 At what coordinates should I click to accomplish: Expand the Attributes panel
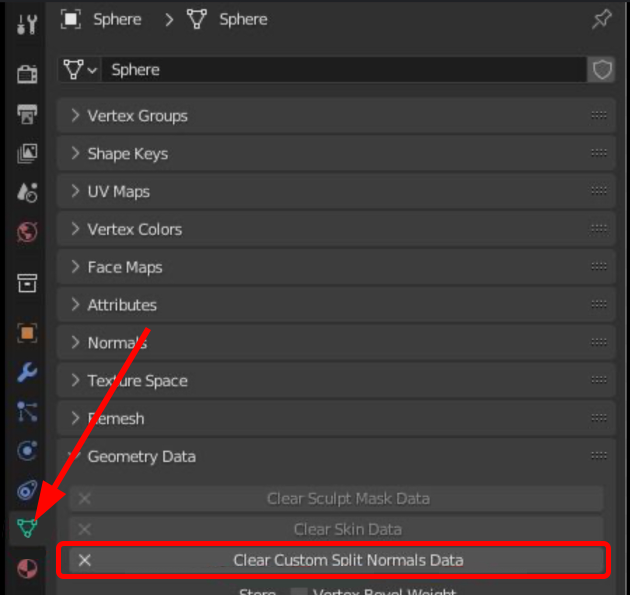[122, 305]
